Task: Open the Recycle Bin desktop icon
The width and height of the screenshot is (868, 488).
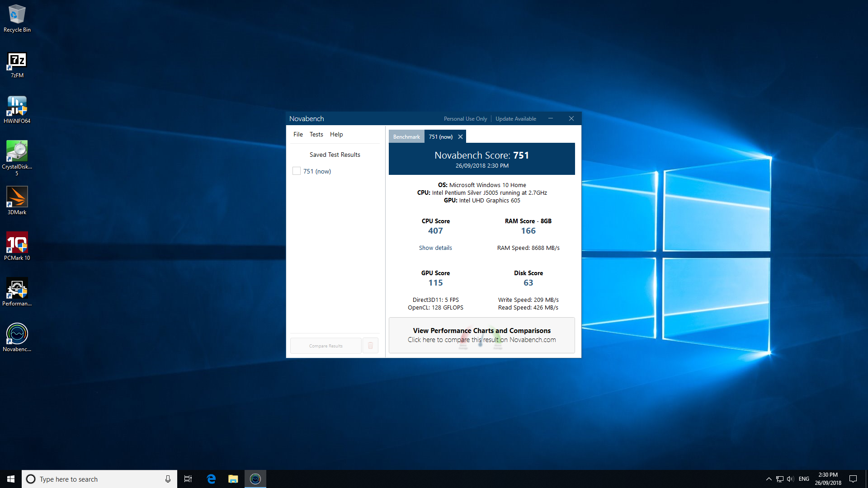Action: pos(17,19)
